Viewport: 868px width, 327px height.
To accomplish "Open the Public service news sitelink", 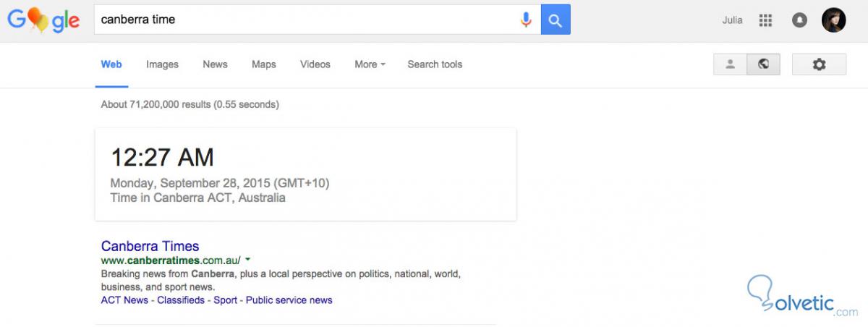I will (x=289, y=300).
